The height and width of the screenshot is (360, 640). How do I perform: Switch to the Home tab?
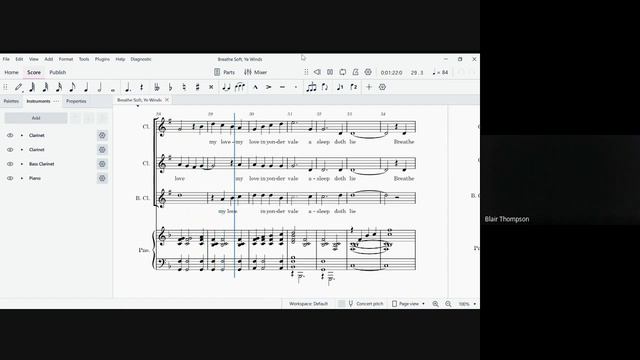(x=11, y=72)
